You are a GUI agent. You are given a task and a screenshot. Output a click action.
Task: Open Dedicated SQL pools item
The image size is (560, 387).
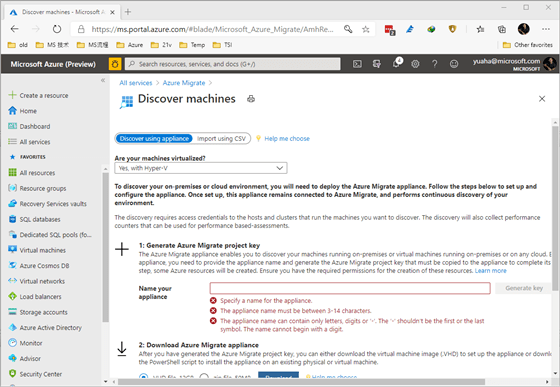point(50,235)
